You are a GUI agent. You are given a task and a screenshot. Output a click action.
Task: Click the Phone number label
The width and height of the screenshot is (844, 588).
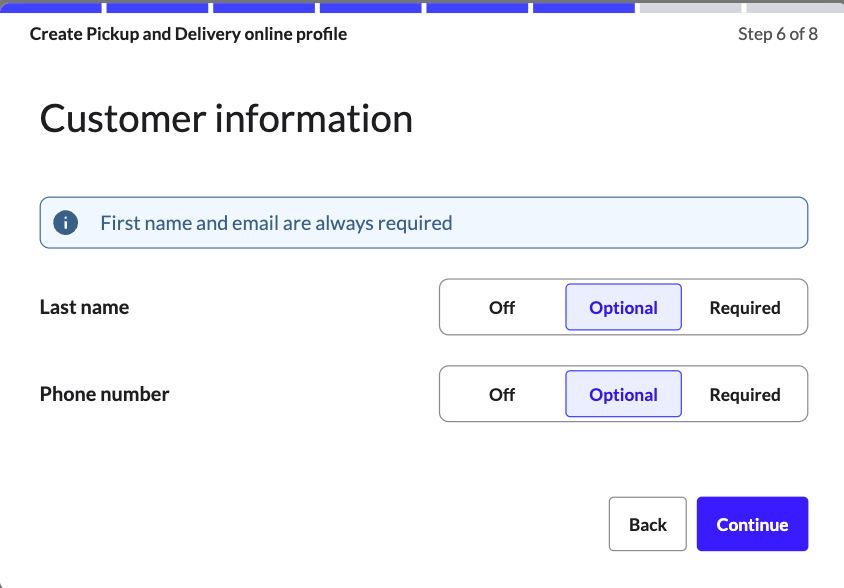tap(104, 394)
